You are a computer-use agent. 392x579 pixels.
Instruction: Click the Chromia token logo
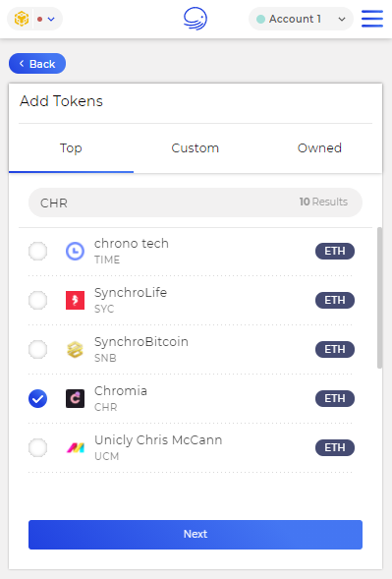75,398
